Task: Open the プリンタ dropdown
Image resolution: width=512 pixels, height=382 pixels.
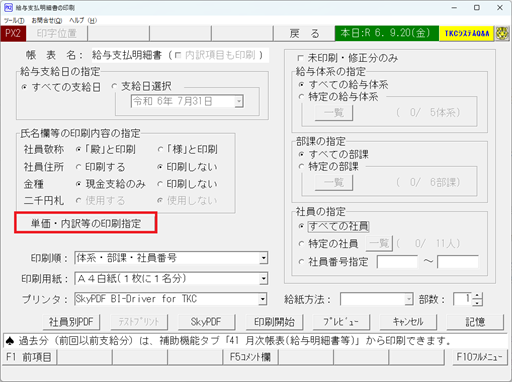Action: tap(263, 299)
